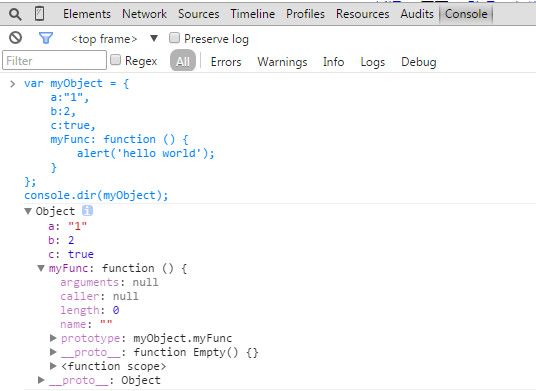
Task: Click the console.dir(myObject); input line
Action: (96, 195)
